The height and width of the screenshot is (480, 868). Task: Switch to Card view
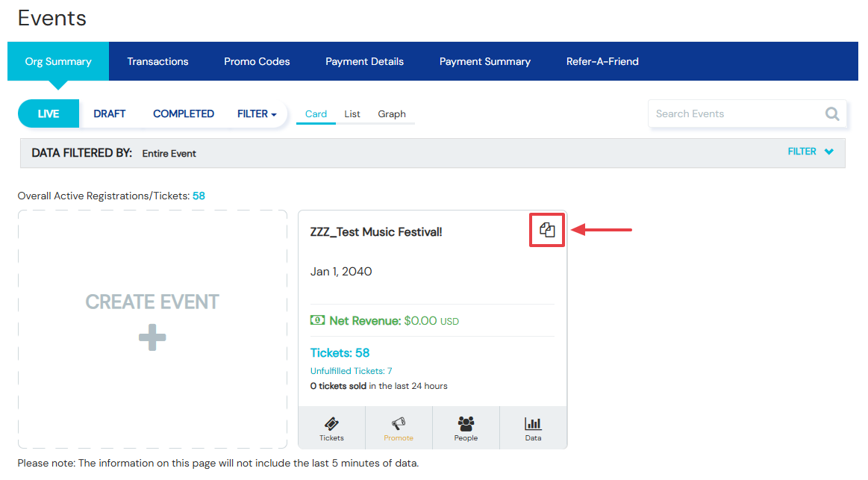(316, 113)
